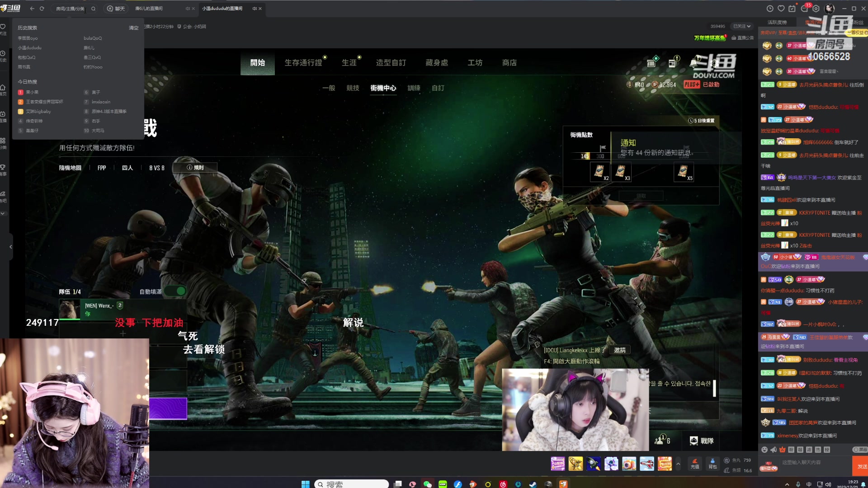
Task: Show hidden system tray icons
Action: 787,484
